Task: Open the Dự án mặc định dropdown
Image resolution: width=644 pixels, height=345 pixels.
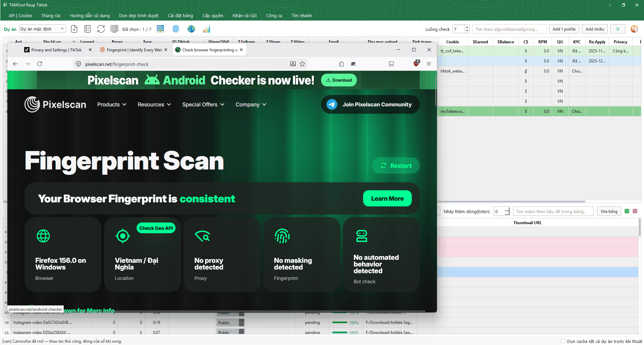Action: pyautogui.click(x=42, y=29)
